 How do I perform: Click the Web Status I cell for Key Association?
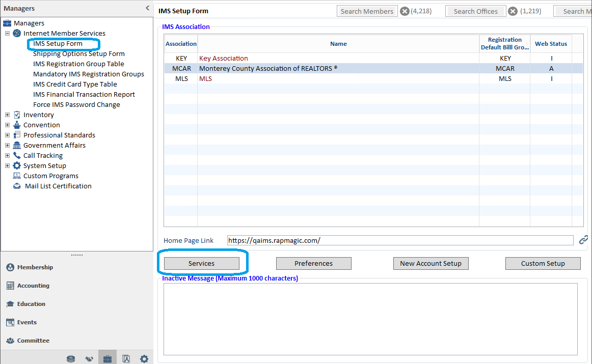tap(551, 58)
